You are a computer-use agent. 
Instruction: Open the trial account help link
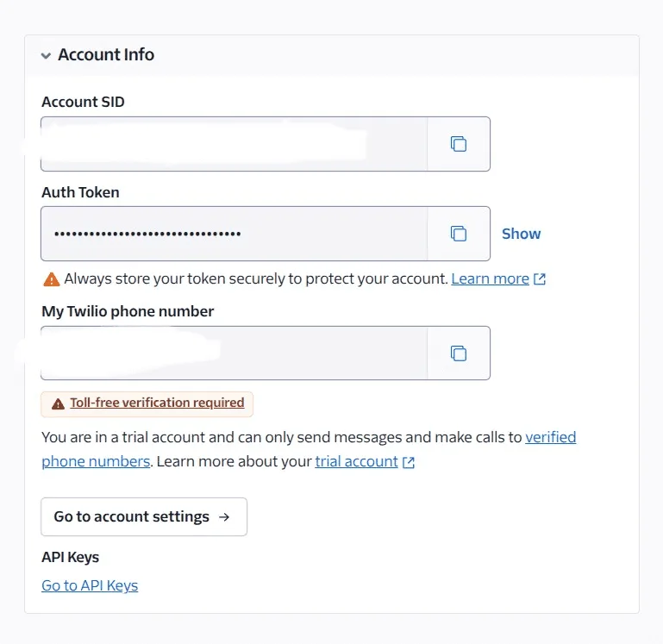tap(356, 461)
